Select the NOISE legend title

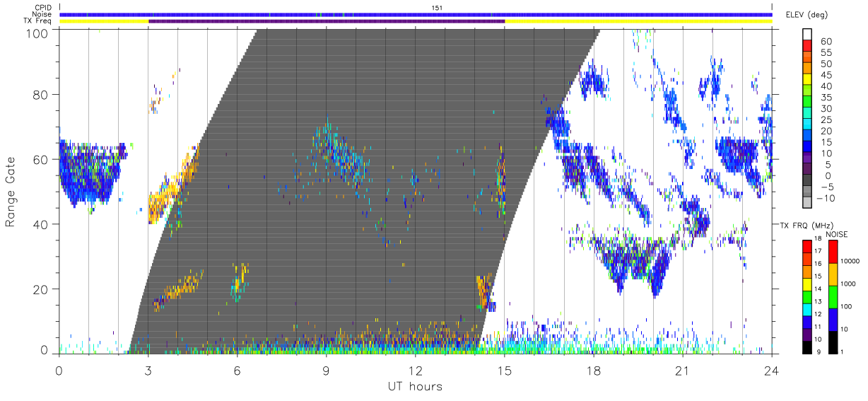point(836,234)
